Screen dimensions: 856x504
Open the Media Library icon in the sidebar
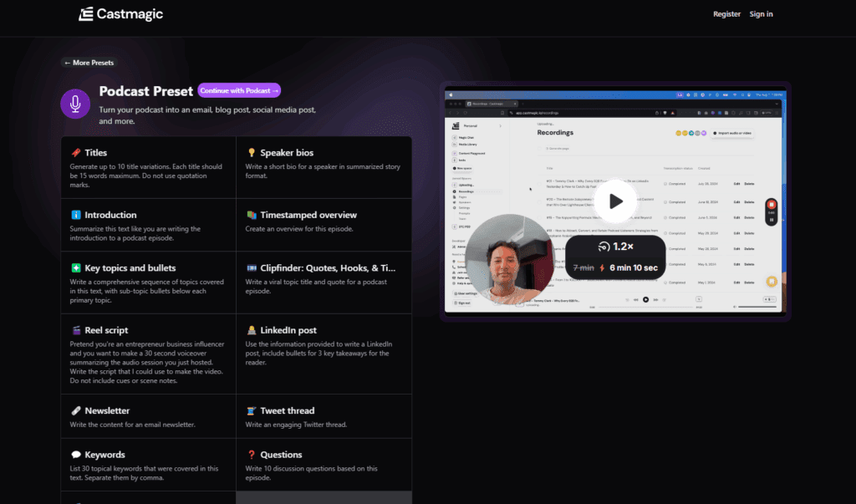click(454, 145)
